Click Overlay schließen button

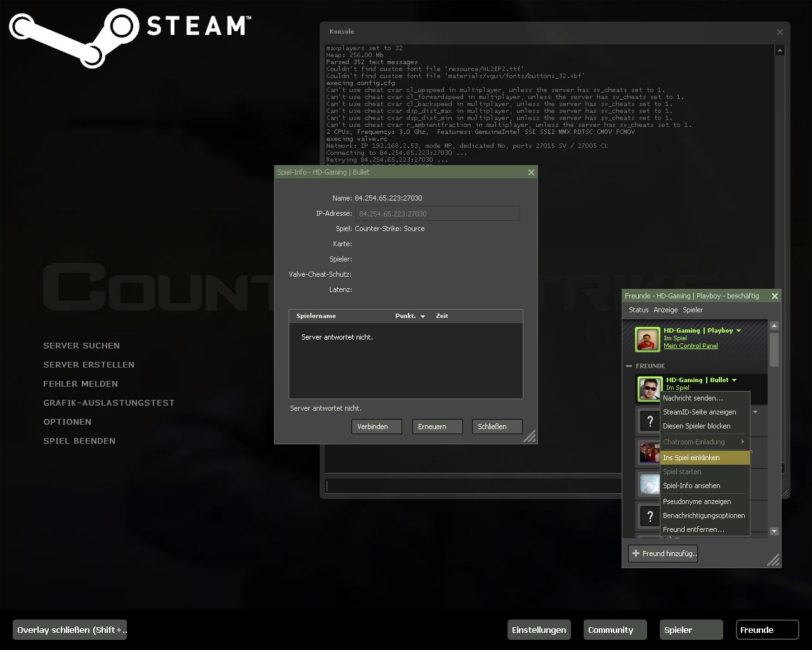(70, 630)
